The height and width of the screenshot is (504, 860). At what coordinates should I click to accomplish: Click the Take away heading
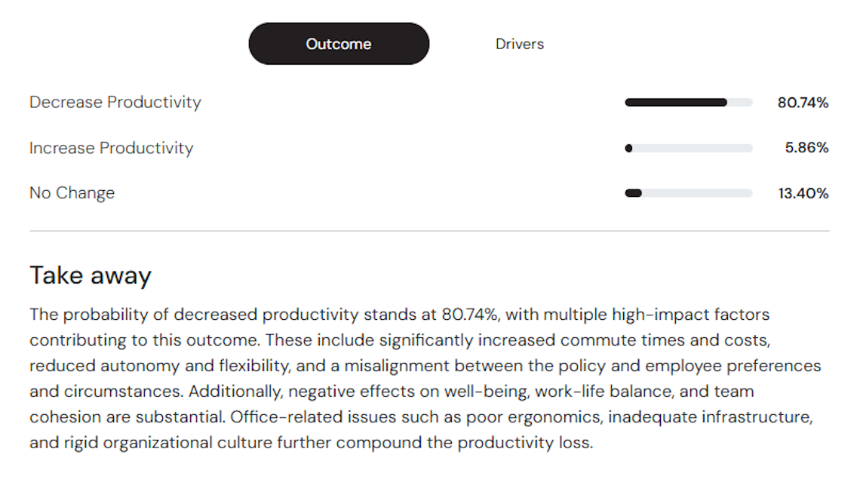point(91,275)
